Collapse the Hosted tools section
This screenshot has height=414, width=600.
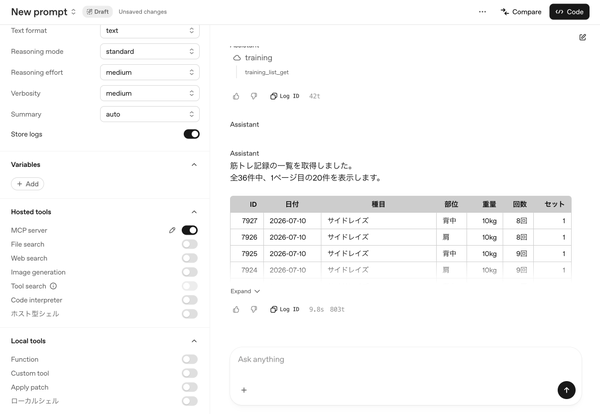194,212
